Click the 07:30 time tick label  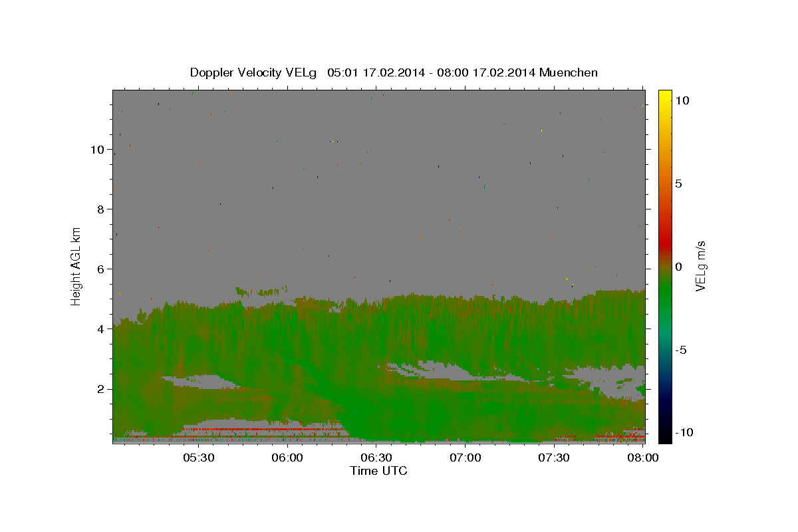coord(553,458)
